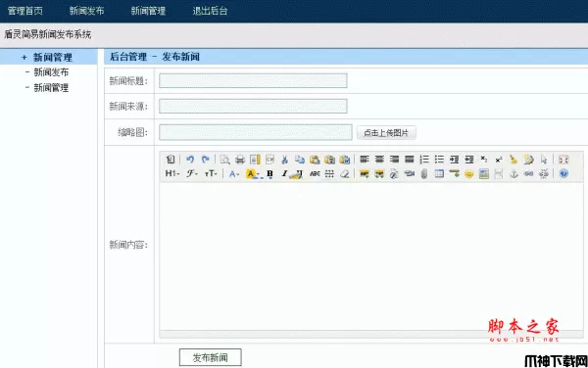Click the paste icon in editor toolbar
The width and height of the screenshot is (588, 368).
(315, 160)
